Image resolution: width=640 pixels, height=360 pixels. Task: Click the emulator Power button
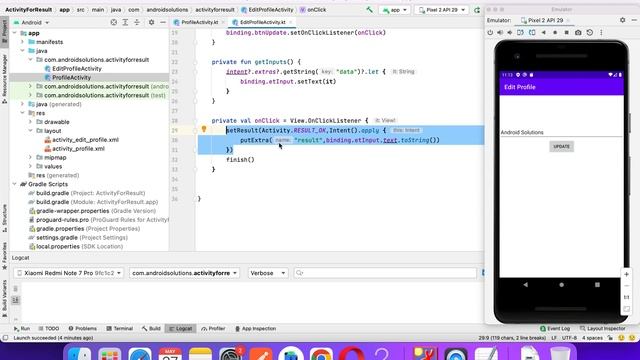[490, 32]
